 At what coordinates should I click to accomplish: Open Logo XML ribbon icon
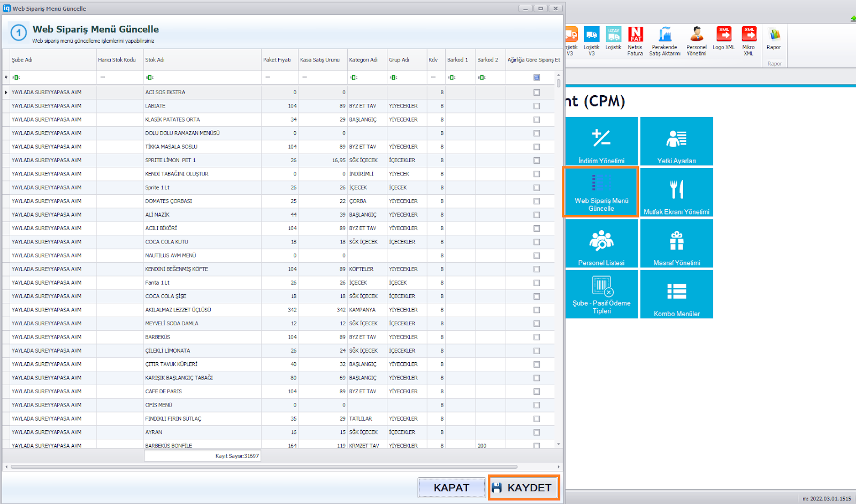click(x=723, y=39)
